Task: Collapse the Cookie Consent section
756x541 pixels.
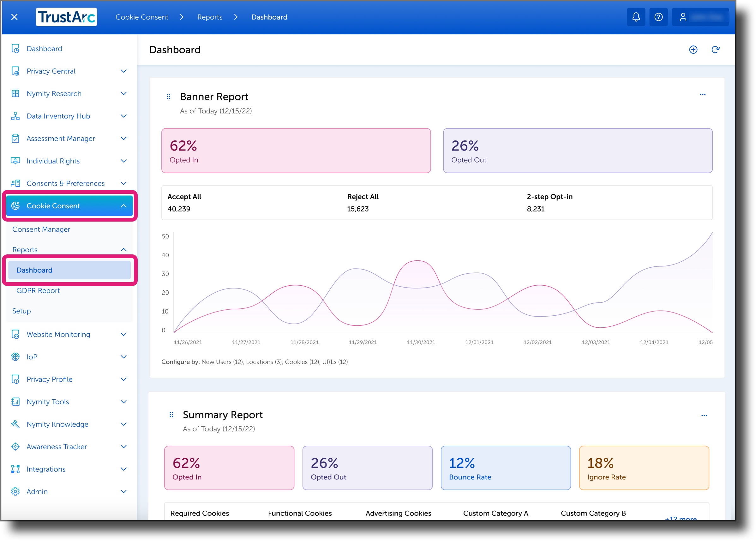Action: click(124, 205)
